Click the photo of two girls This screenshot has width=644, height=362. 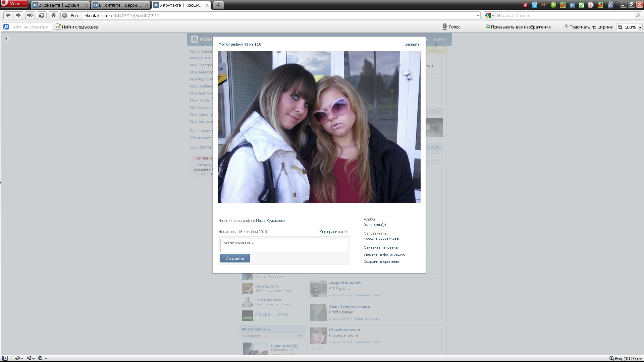319,127
